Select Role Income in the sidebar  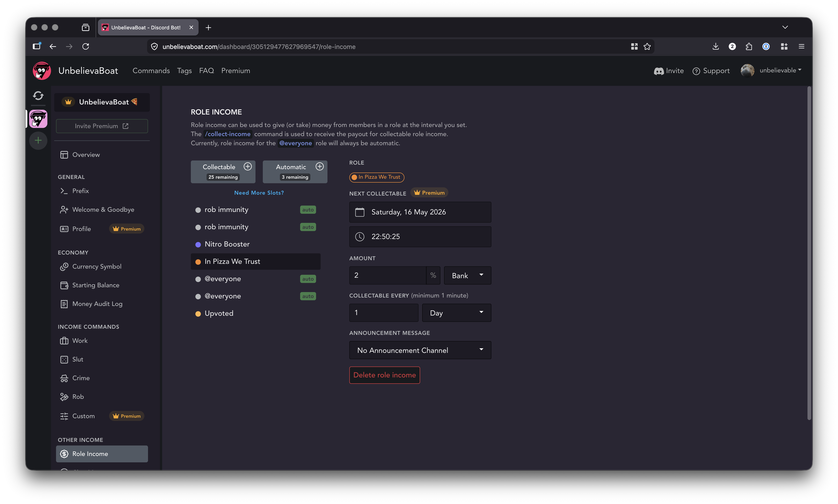(102, 454)
